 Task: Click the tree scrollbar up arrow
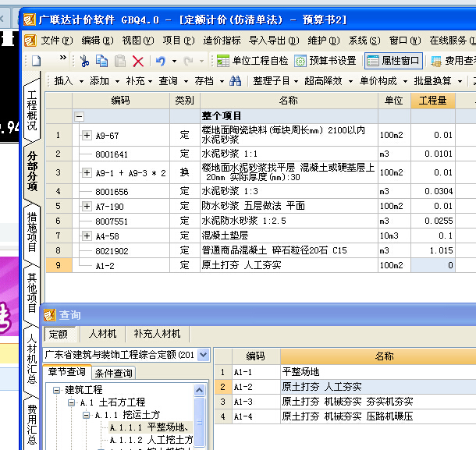pyautogui.click(x=200, y=390)
